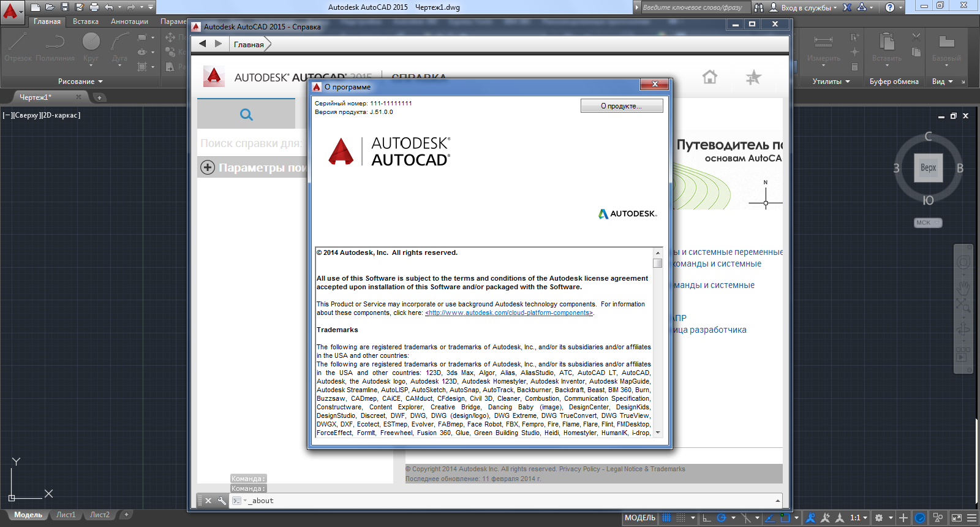This screenshot has height=527, width=980.
Task: Click the Open file folder icon
Action: (x=50, y=7)
